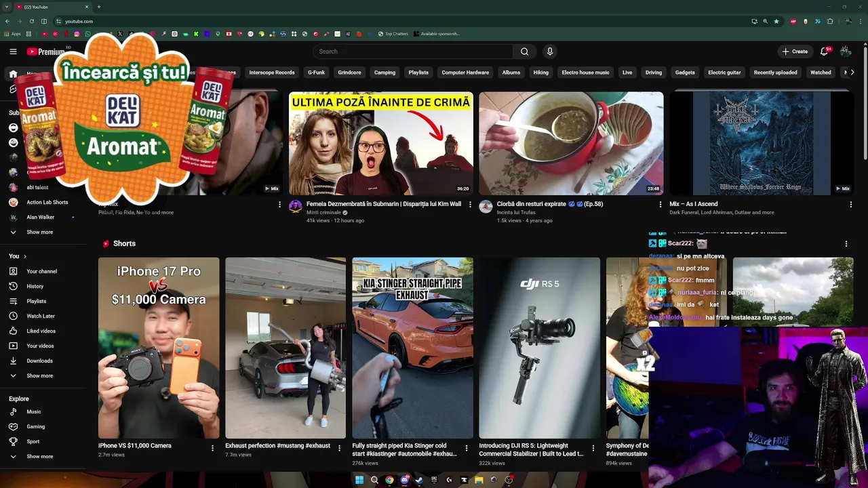Viewport: 868px width, 488px height.
Task: Select the Recently uploaded chip
Action: 775,73
